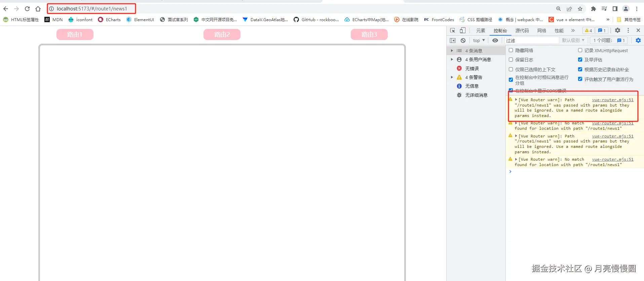The image size is (644, 281).
Task: Open the ElementUI bookmark
Action: point(140,19)
